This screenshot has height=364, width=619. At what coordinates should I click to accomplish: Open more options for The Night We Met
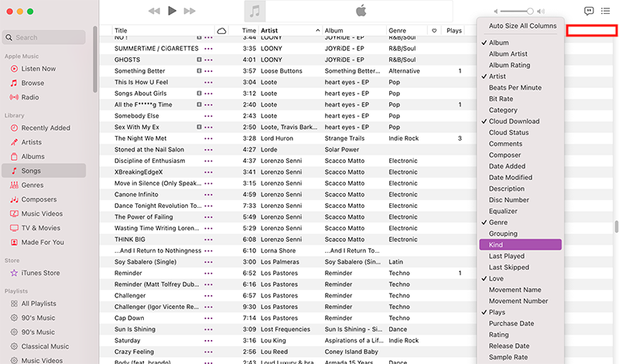click(x=208, y=138)
